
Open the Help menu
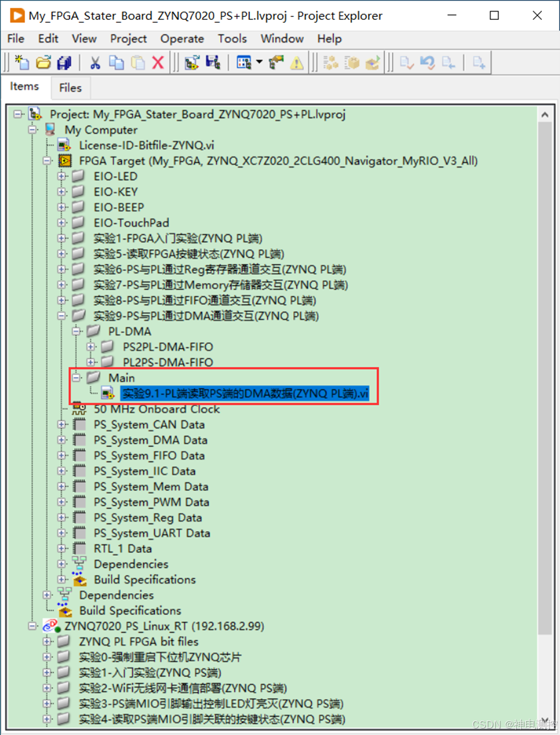point(329,39)
